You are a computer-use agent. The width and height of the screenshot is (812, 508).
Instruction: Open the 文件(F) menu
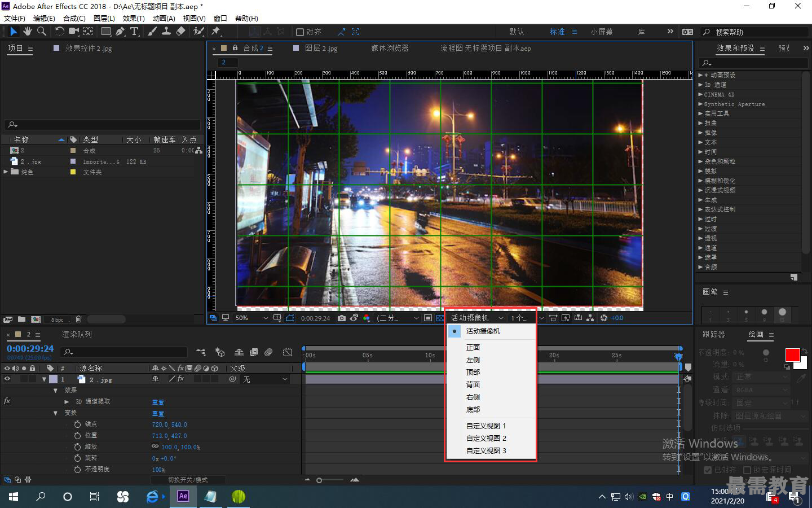pyautogui.click(x=15, y=18)
